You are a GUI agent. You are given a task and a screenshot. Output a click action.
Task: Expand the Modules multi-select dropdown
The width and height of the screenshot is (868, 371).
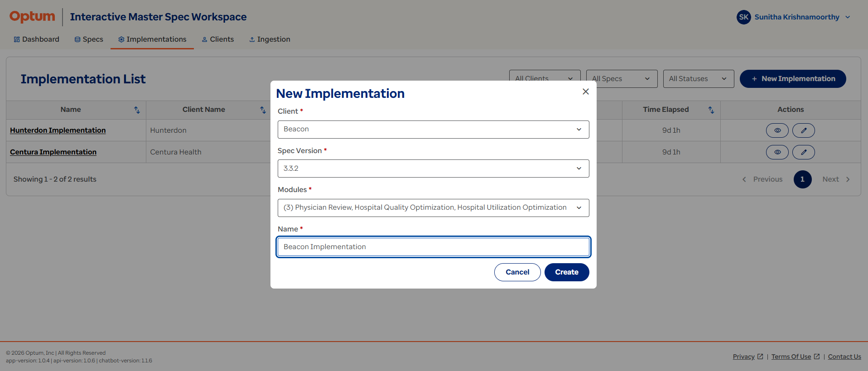point(433,208)
